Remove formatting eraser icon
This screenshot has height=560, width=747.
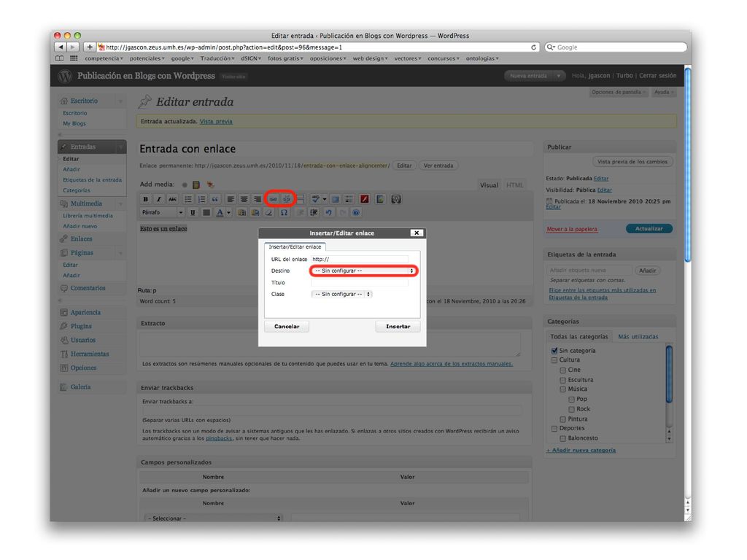click(x=269, y=212)
